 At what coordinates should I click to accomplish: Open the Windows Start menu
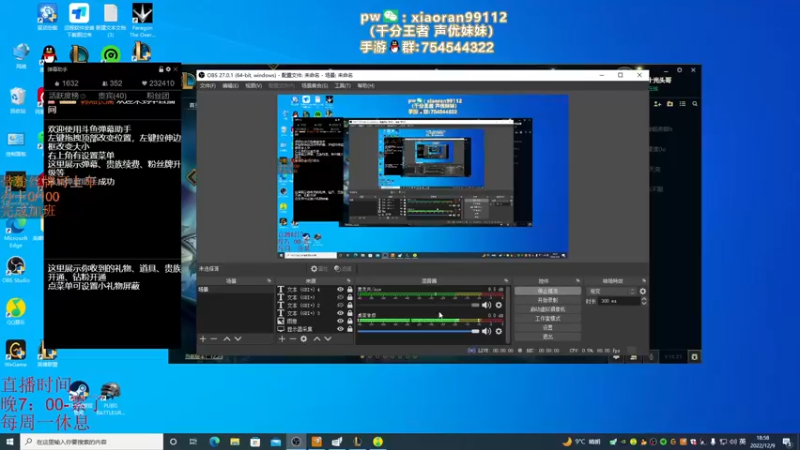10,442
